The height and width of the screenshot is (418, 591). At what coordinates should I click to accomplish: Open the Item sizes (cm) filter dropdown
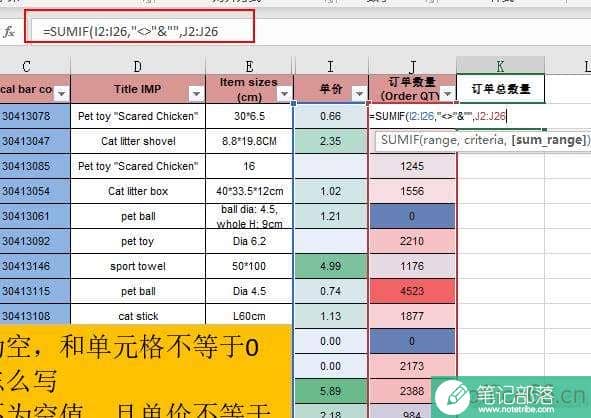point(285,93)
